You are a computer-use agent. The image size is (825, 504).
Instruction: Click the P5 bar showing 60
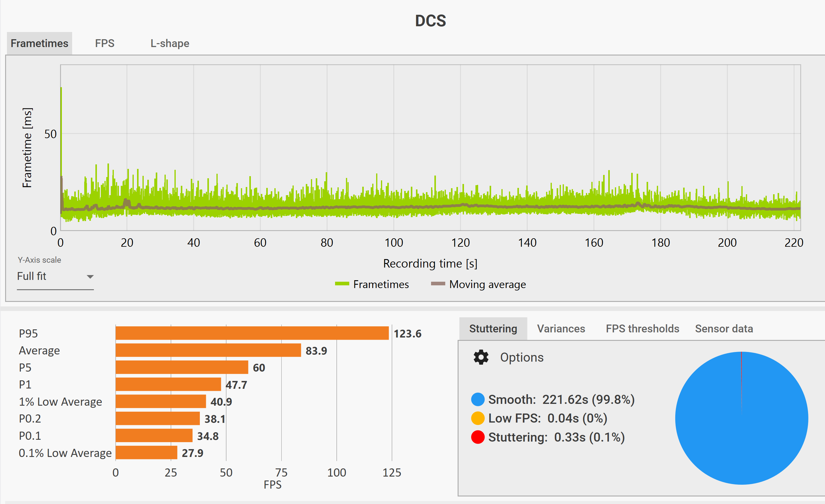click(182, 367)
